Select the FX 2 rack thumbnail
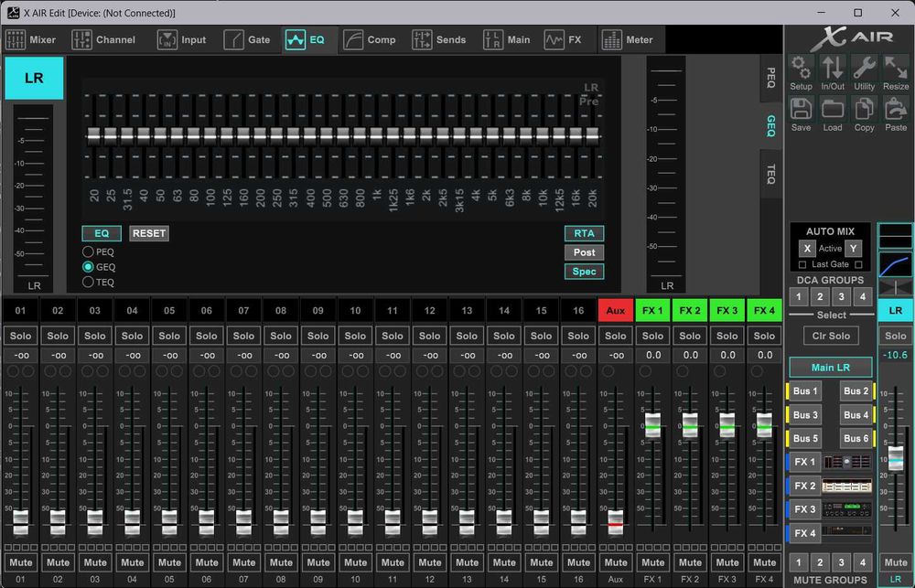This screenshot has width=915, height=588. point(846,486)
